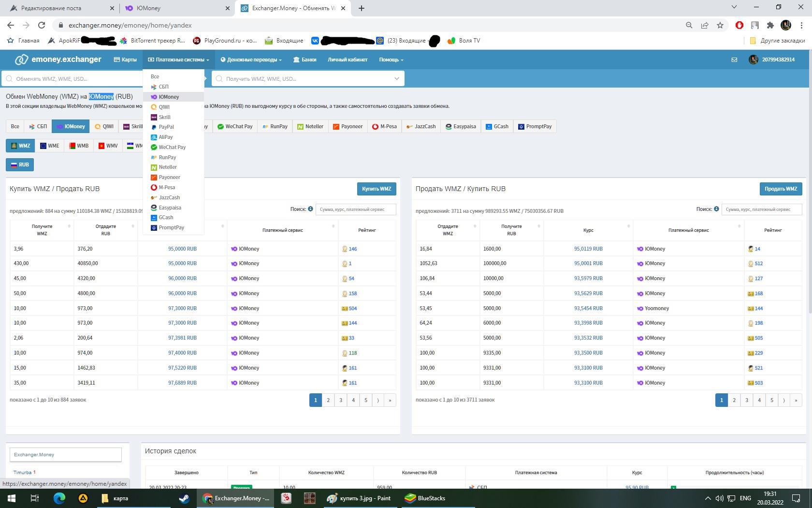Click the emoney.exchanger logo icon
The height and width of the screenshot is (508, 812).
pos(21,60)
